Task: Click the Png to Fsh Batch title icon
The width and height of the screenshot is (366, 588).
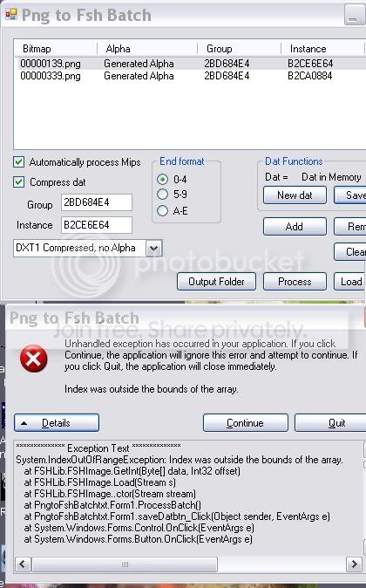Action: coord(10,15)
